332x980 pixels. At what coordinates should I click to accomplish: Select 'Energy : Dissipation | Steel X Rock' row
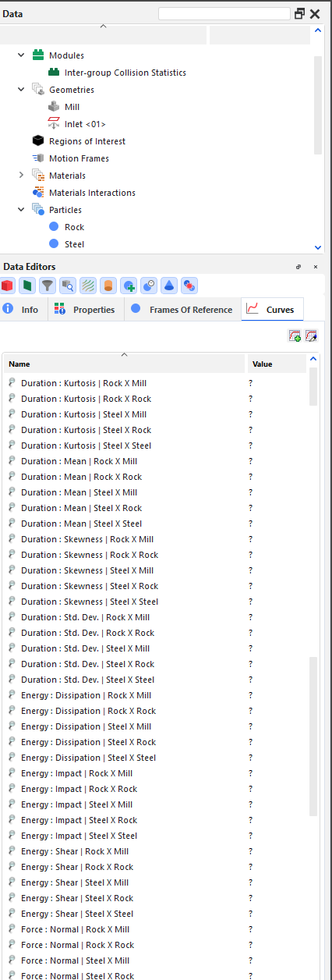(x=156, y=742)
